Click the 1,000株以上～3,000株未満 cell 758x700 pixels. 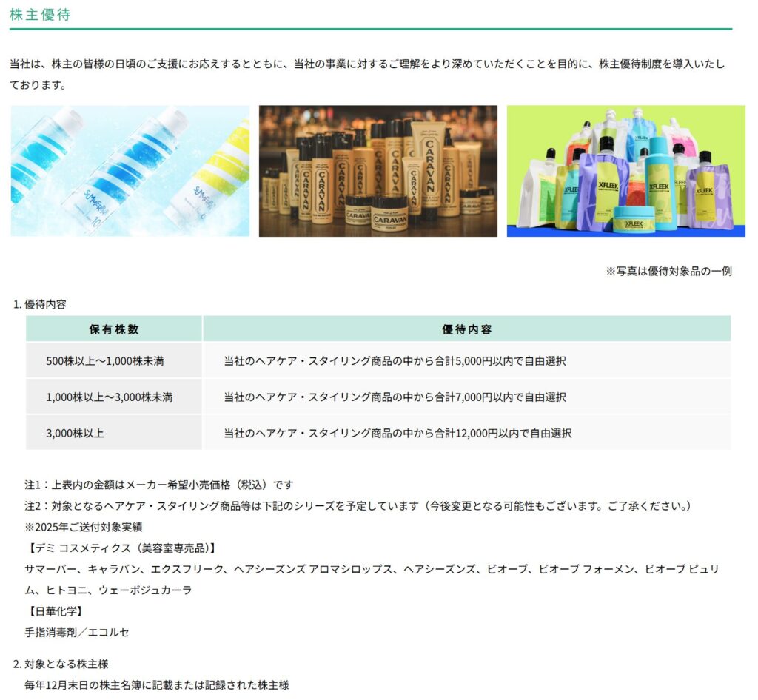[114, 397]
